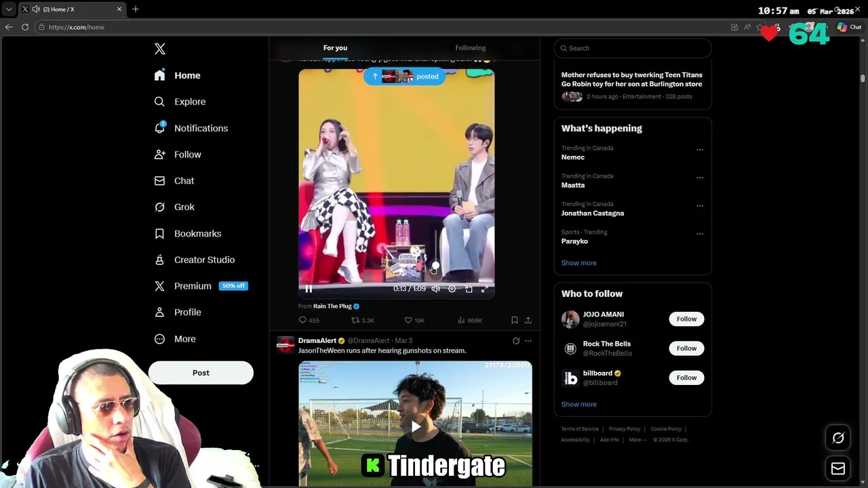The height and width of the screenshot is (488, 868).
Task: Click the new posts pill
Action: click(405, 77)
